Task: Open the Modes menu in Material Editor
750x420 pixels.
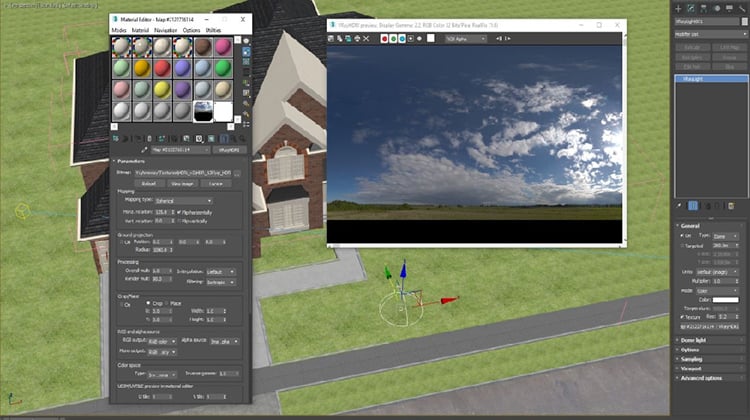Action: pyautogui.click(x=119, y=30)
